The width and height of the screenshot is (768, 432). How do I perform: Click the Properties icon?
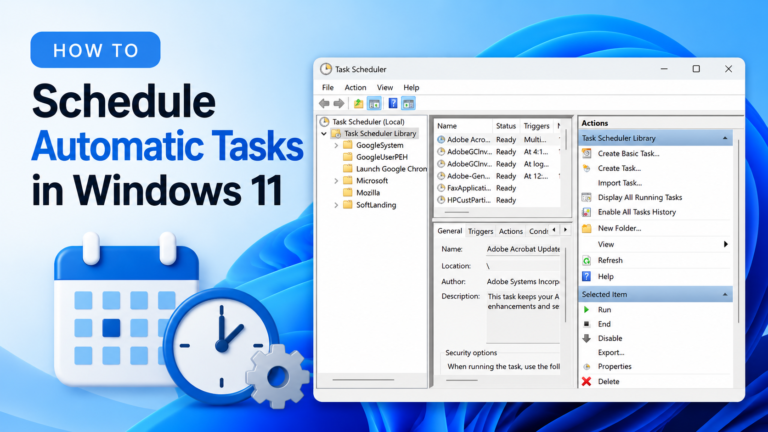587,366
